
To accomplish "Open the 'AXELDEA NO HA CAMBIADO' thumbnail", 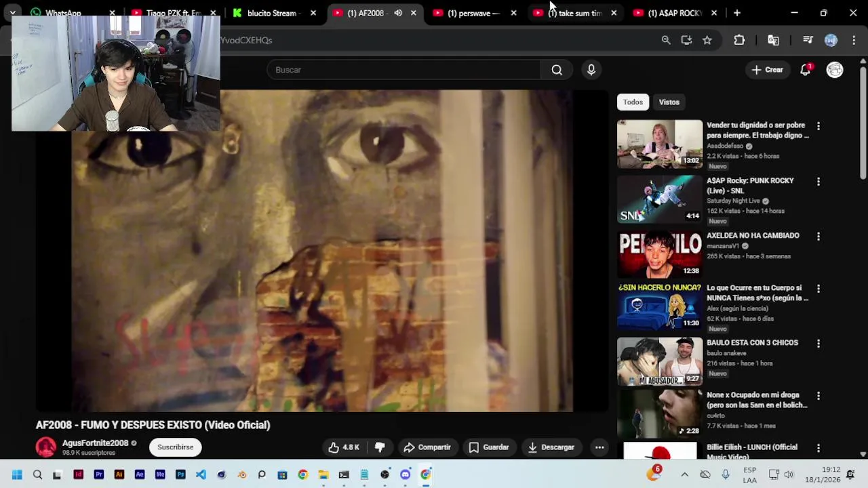I will (660, 254).
